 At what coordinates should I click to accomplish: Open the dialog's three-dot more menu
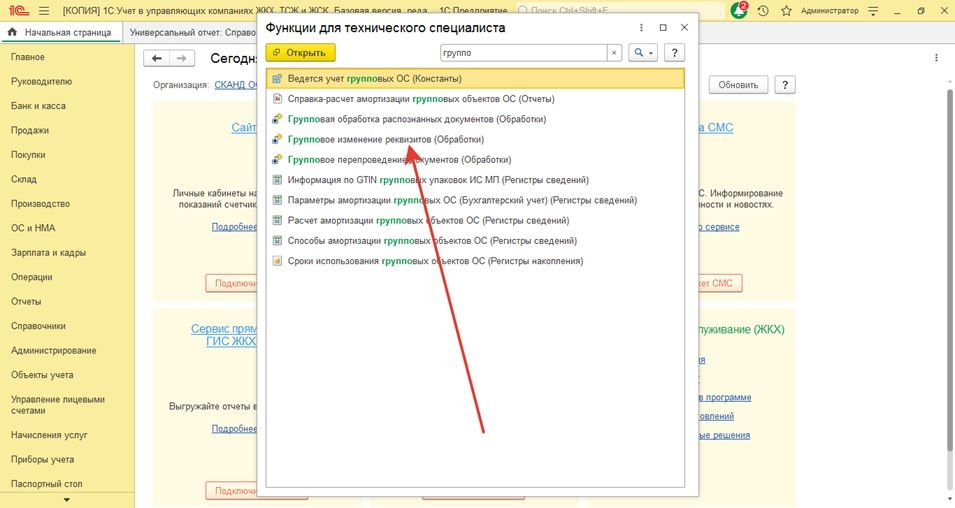click(x=641, y=27)
